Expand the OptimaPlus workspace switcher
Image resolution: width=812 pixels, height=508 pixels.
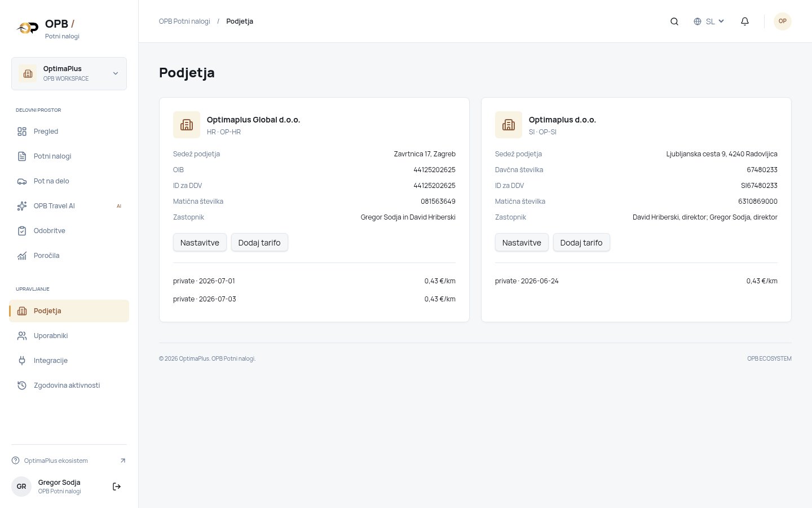tap(69, 73)
